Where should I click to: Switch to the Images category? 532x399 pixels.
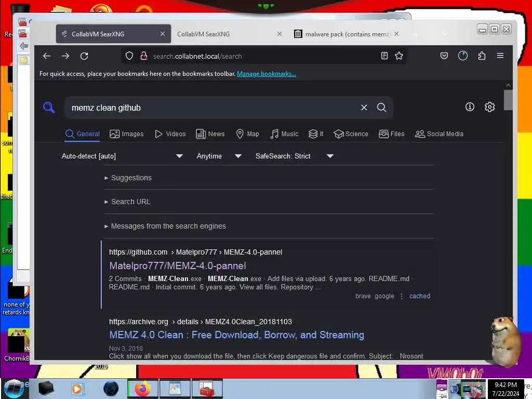coord(127,134)
